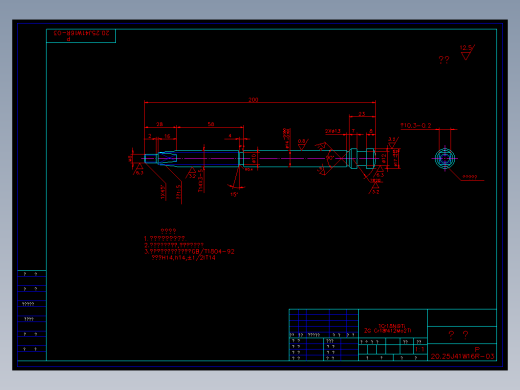Select drawing number "20.25J41W16R-03" in title block
The width and height of the screenshot is (520, 390).
pyautogui.click(x=462, y=356)
